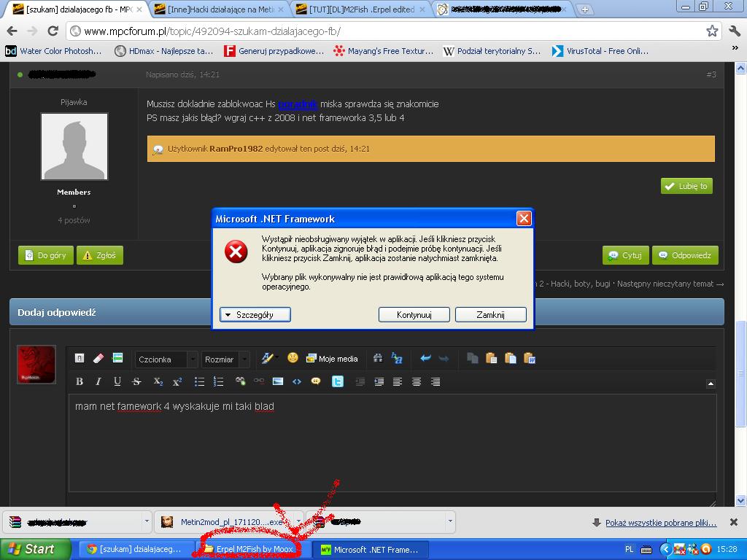Click the address bar URL
Image resolution: width=747 pixels, height=560 pixels.
[212, 31]
